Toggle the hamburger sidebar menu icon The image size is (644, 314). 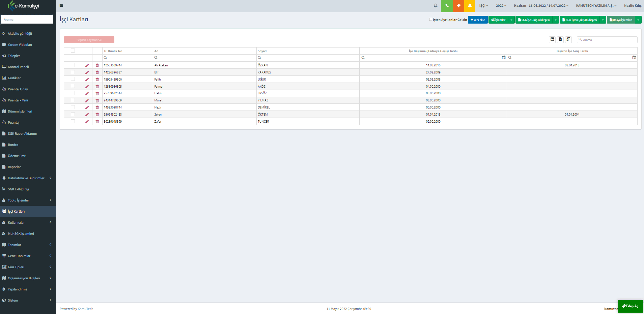[x=61, y=5]
